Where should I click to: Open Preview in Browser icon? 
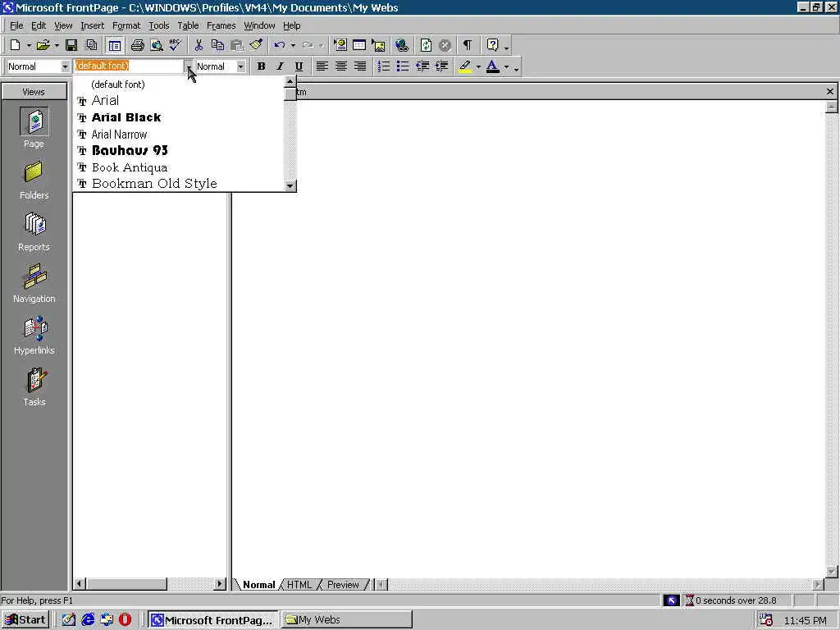click(x=157, y=46)
